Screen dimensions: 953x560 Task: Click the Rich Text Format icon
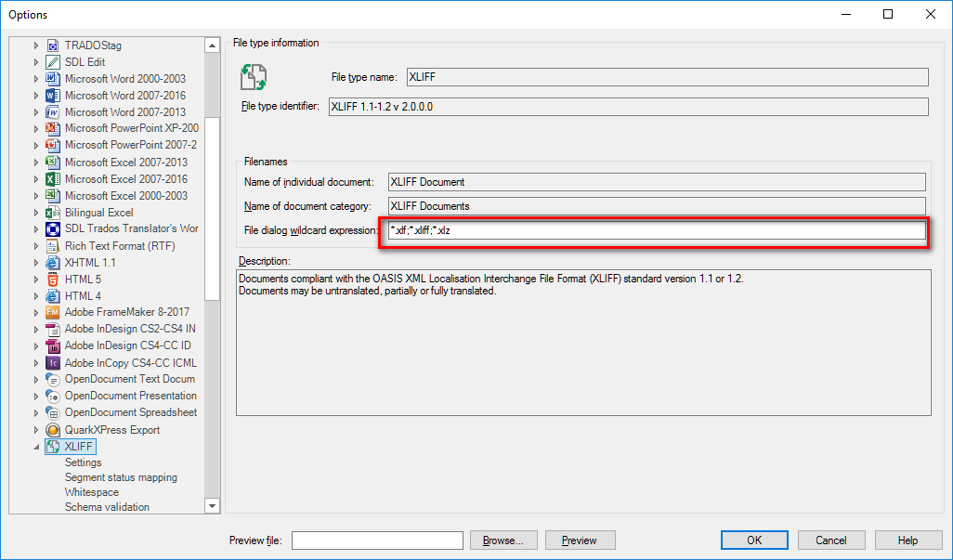[x=53, y=246]
